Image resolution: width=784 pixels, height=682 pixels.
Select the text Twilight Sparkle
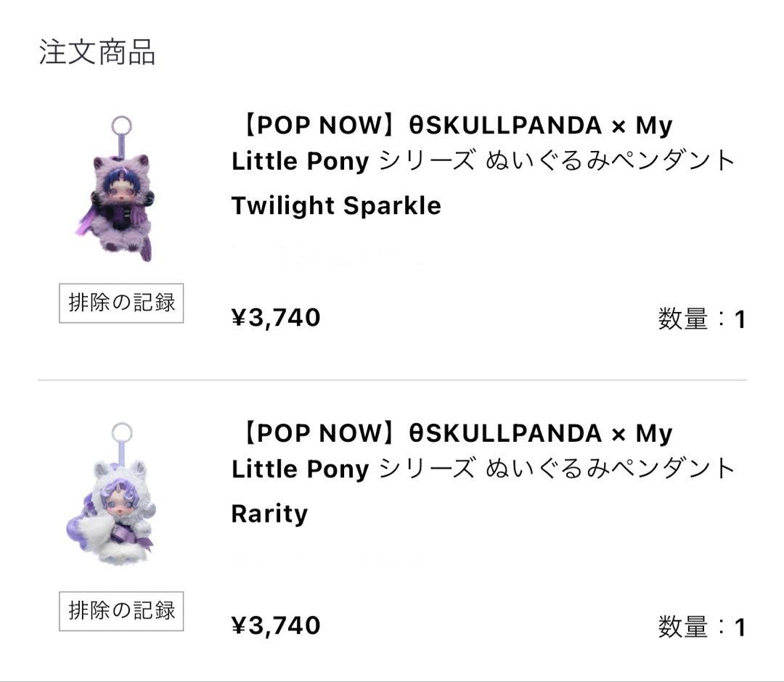point(336,205)
